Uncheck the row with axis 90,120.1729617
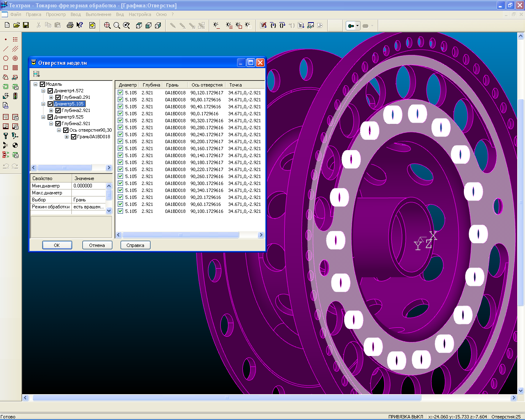Viewport: 525px width, 420px height. [x=120, y=93]
